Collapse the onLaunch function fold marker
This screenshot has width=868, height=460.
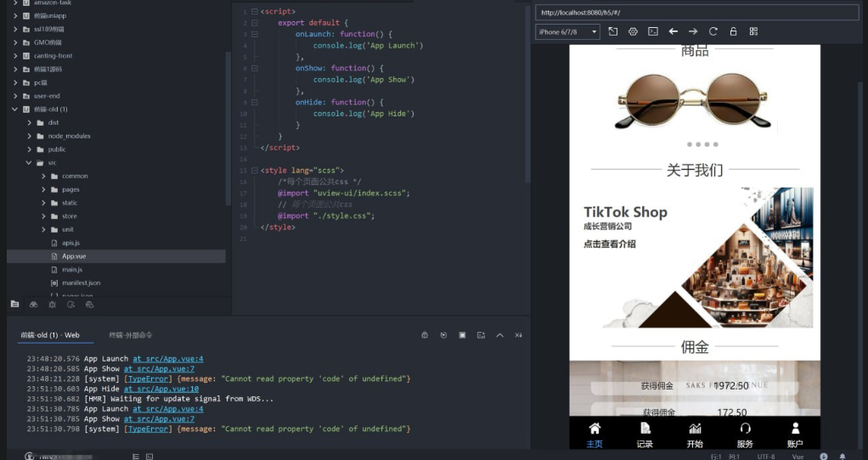coord(253,34)
